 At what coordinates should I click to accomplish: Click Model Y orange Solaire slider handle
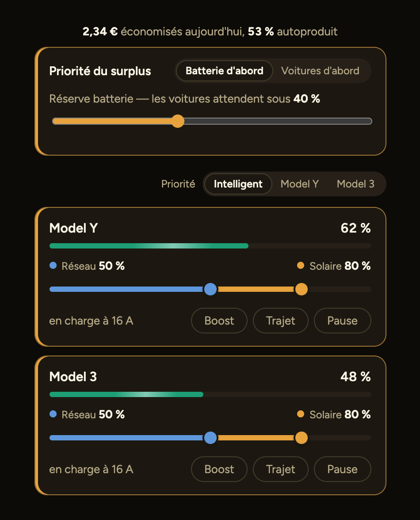302,289
